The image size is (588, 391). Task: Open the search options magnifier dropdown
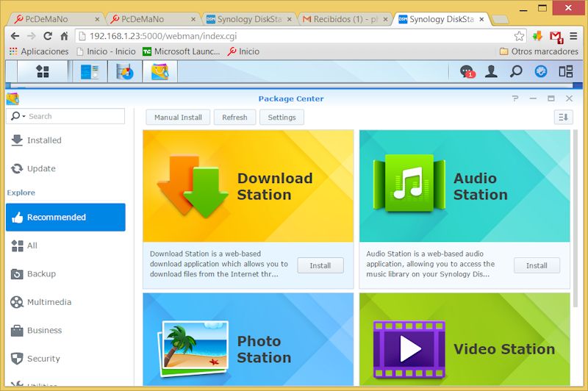coord(18,116)
